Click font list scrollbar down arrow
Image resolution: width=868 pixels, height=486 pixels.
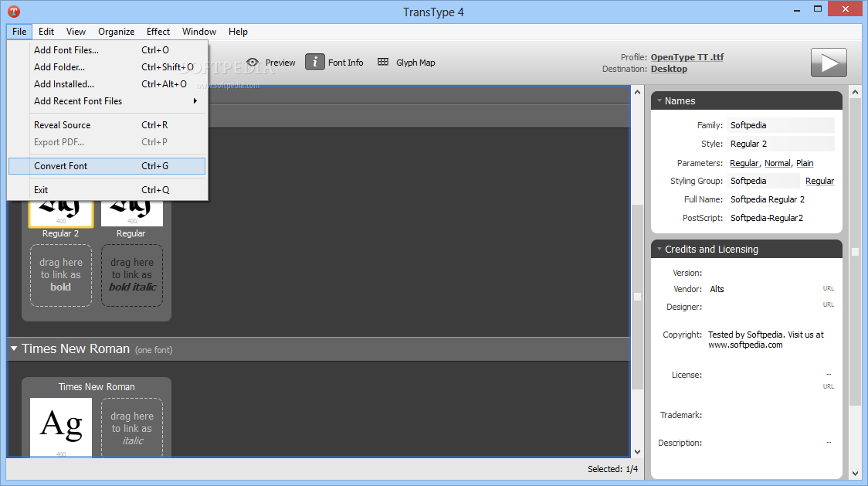coord(637,452)
